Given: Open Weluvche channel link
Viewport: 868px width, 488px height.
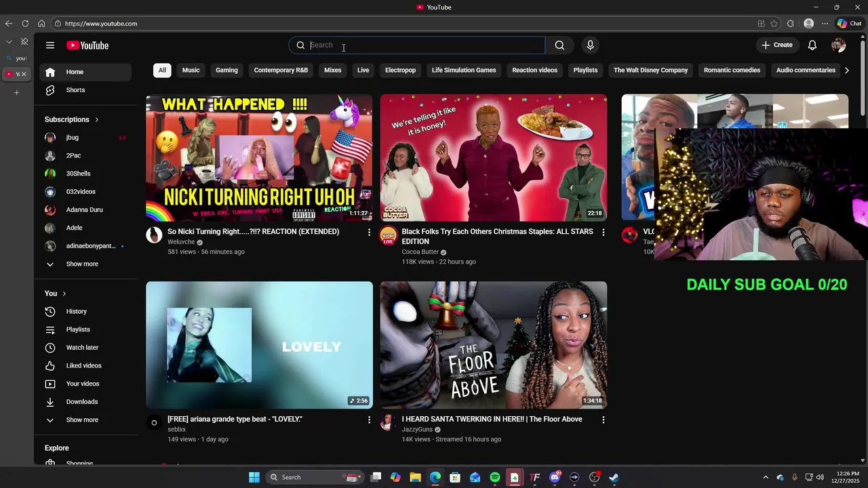Looking at the screenshot, I should tap(181, 242).
